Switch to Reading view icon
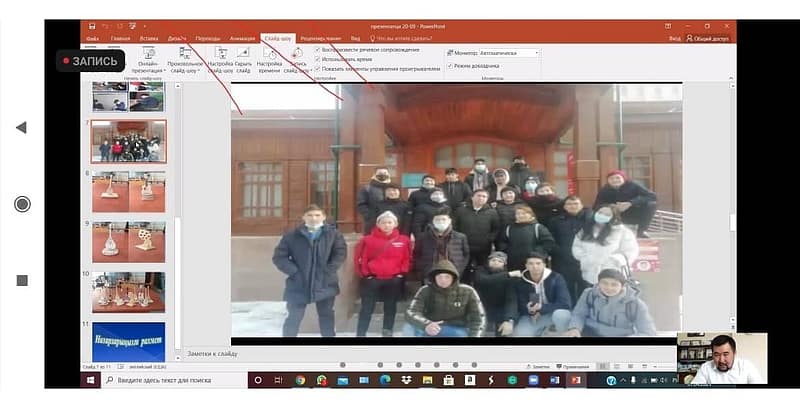This screenshot has width=800, height=410. [631, 367]
